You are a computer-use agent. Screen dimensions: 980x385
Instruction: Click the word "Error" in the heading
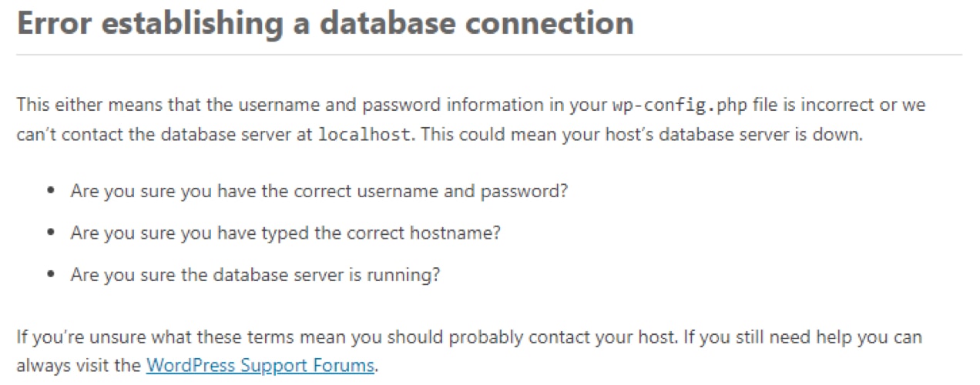[53, 23]
